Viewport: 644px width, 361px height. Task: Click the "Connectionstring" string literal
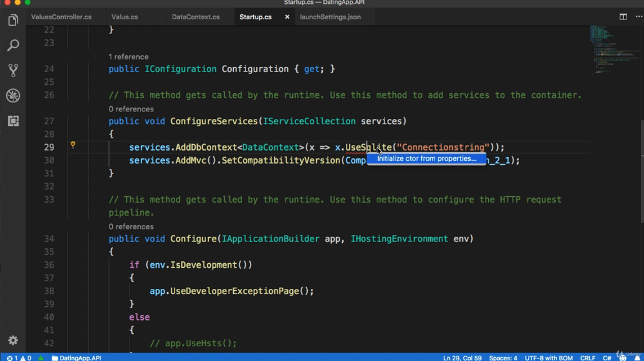[443, 147]
